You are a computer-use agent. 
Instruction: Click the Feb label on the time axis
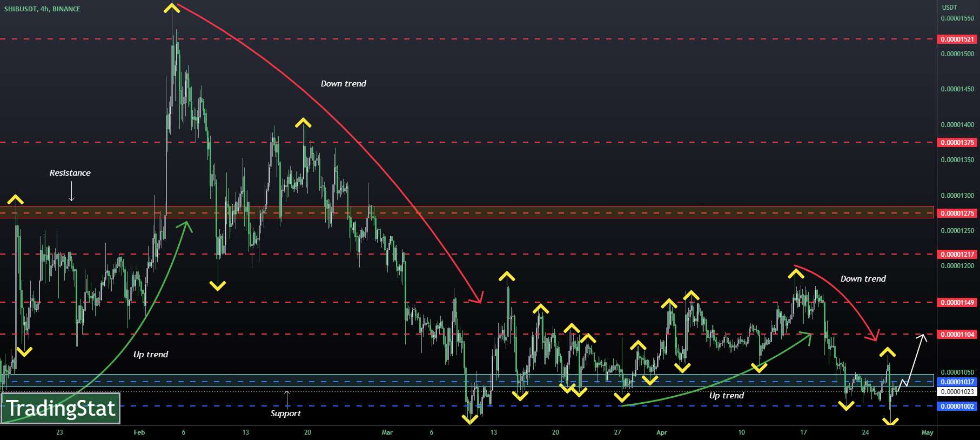click(139, 432)
